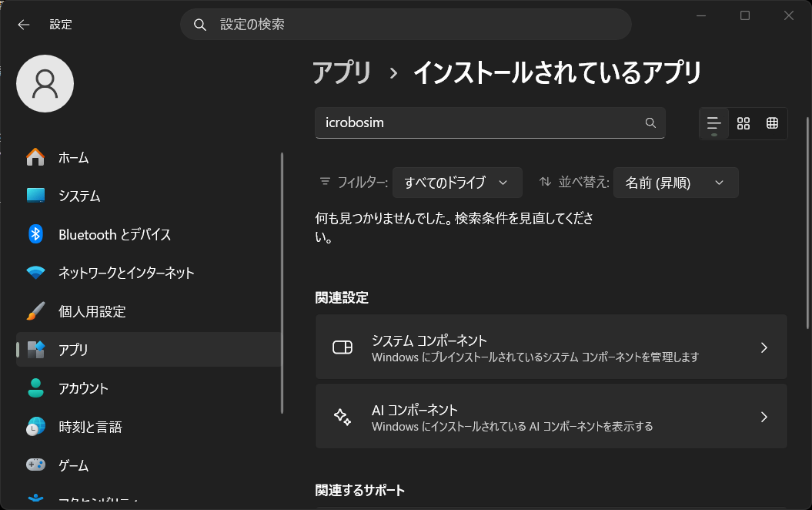Screen dimensions: 812x510
Task: Open the user profile avatar
Action: [45, 83]
